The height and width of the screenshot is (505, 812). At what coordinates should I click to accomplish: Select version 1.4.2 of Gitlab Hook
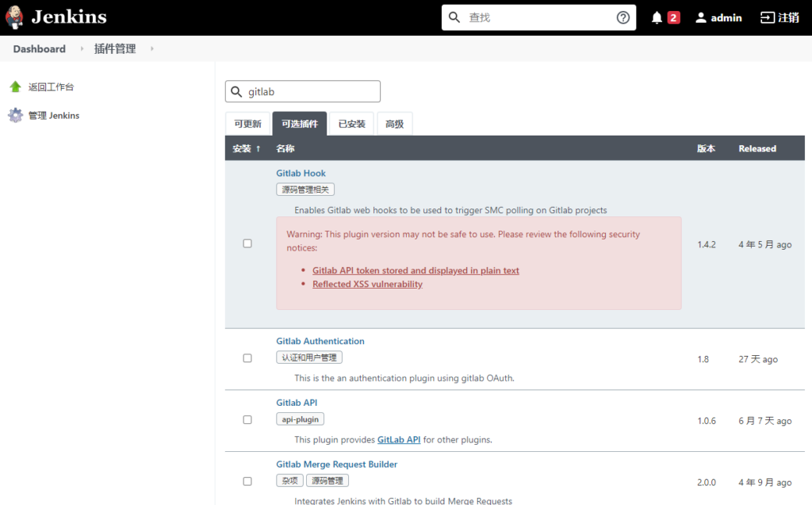pyautogui.click(x=707, y=244)
